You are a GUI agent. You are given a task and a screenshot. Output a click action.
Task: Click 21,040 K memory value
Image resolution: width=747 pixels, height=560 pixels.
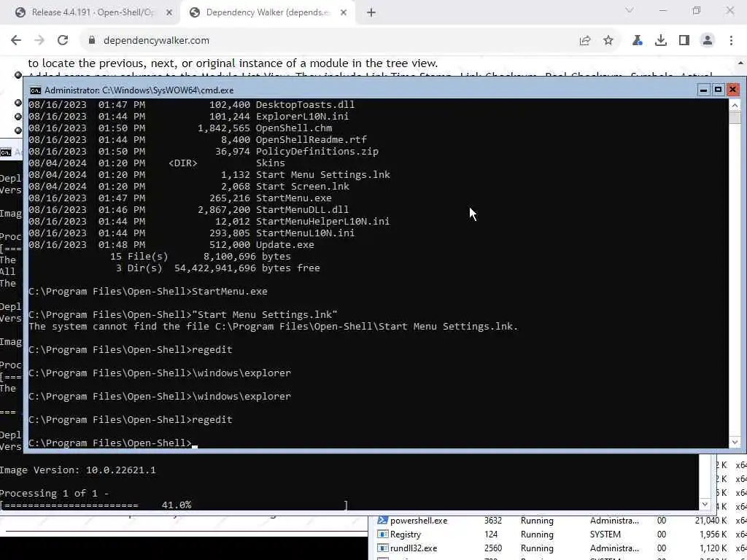[711, 521]
